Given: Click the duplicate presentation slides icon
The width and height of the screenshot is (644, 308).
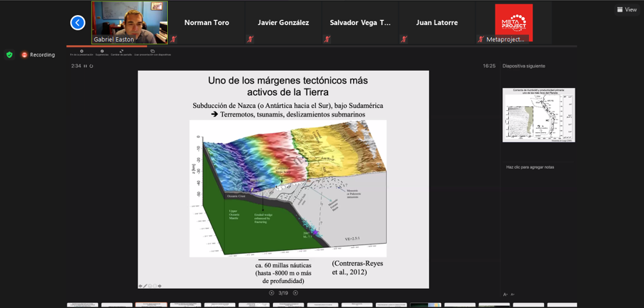Looking at the screenshot, I should pos(152,51).
